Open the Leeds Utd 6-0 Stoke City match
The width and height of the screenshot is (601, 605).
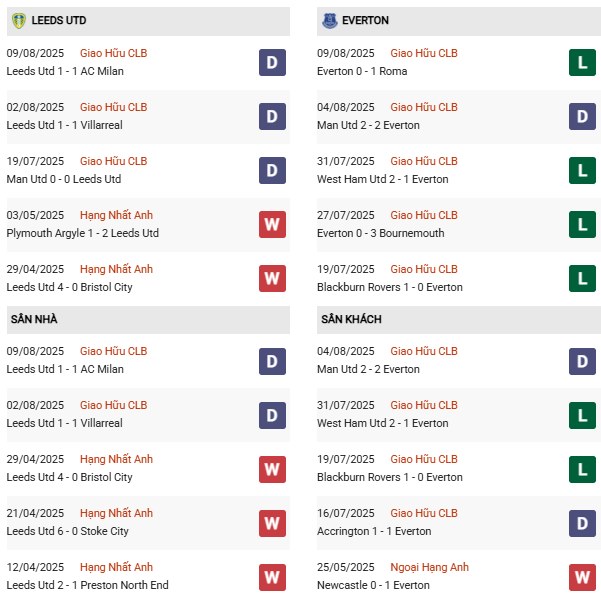click(x=68, y=531)
